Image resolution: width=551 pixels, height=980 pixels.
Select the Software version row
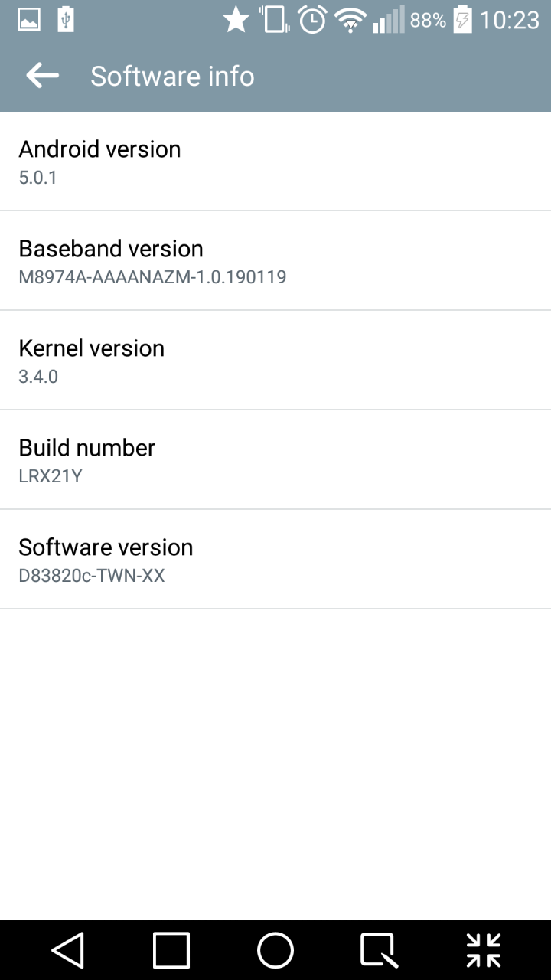pyautogui.click(x=275, y=560)
